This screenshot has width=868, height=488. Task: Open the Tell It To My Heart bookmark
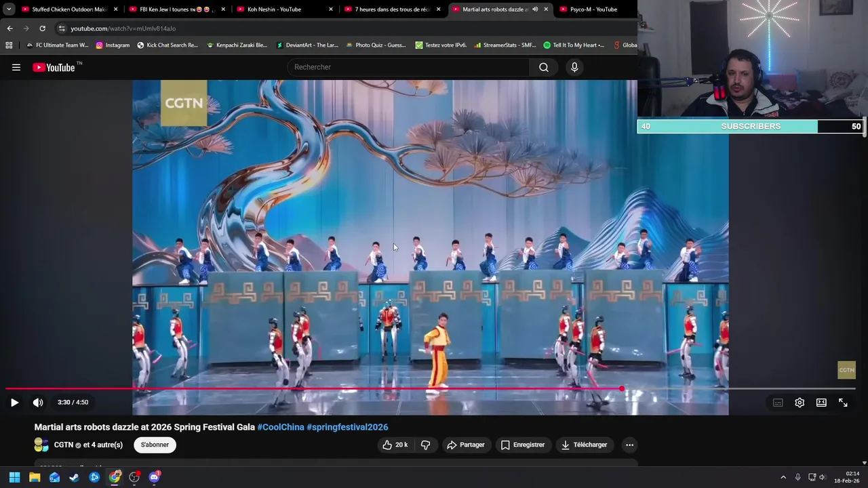(x=574, y=45)
